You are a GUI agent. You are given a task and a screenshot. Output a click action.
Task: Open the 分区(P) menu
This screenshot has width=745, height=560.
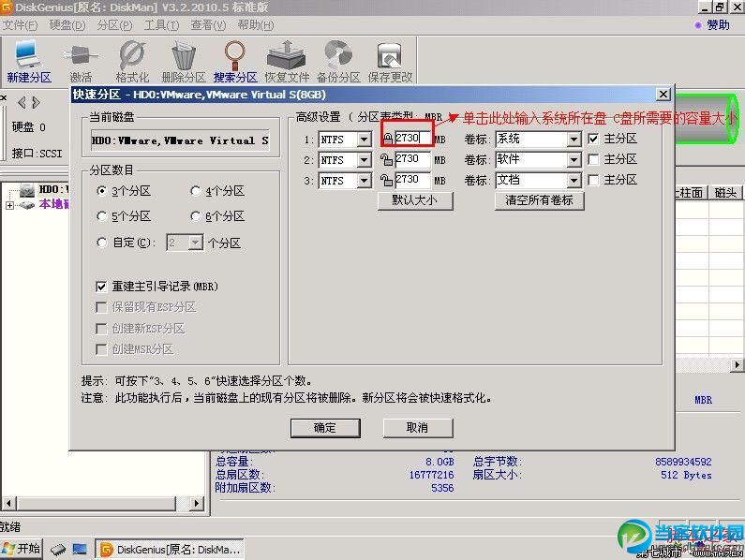click(x=114, y=25)
